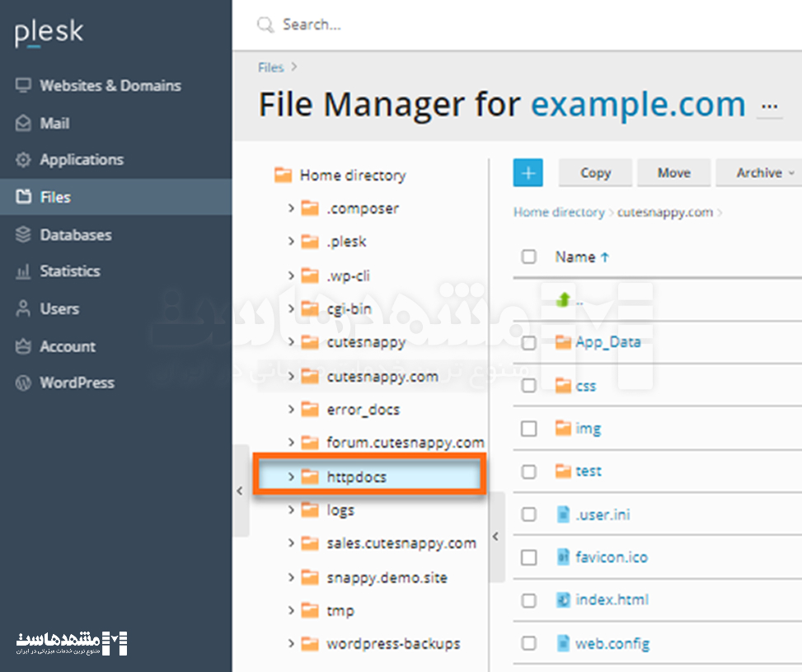Click the favicon.ico file icon
Screen dimensions: 802x672
(564, 557)
